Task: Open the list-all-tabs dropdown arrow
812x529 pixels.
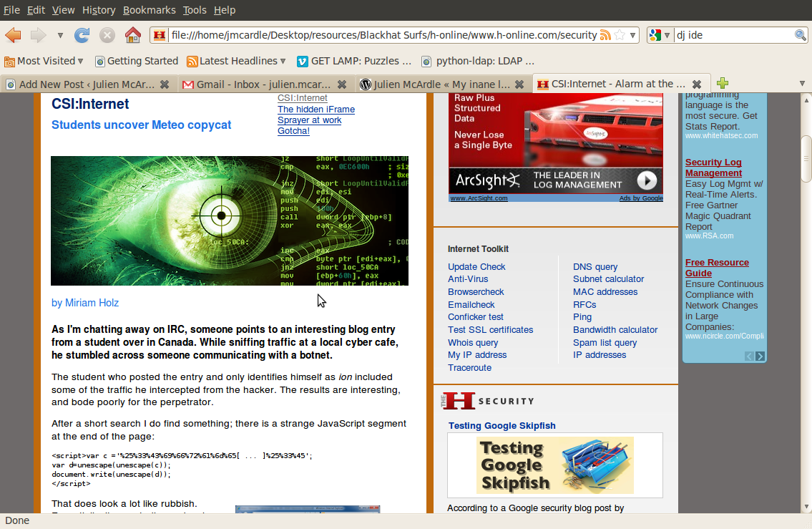Action: 802,84
